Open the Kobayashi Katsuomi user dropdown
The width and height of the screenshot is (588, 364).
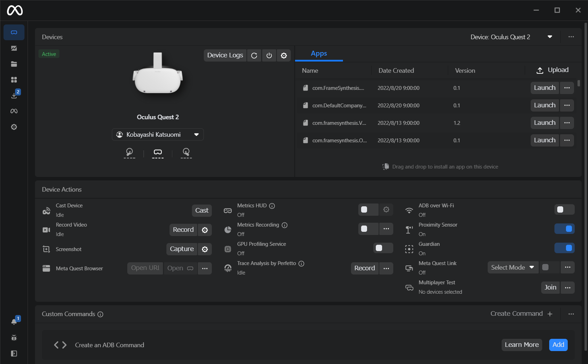(158, 135)
